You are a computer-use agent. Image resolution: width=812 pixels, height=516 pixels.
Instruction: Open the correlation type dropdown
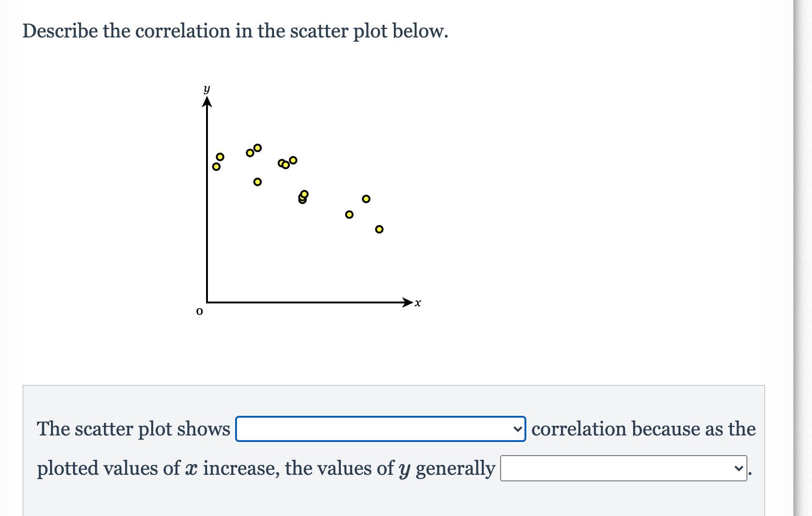coord(380,429)
